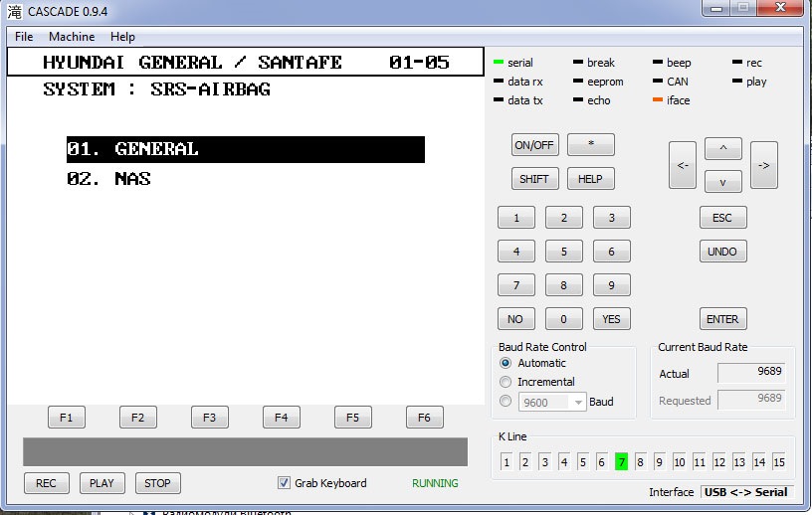Click keypad digit 4

coord(516,252)
